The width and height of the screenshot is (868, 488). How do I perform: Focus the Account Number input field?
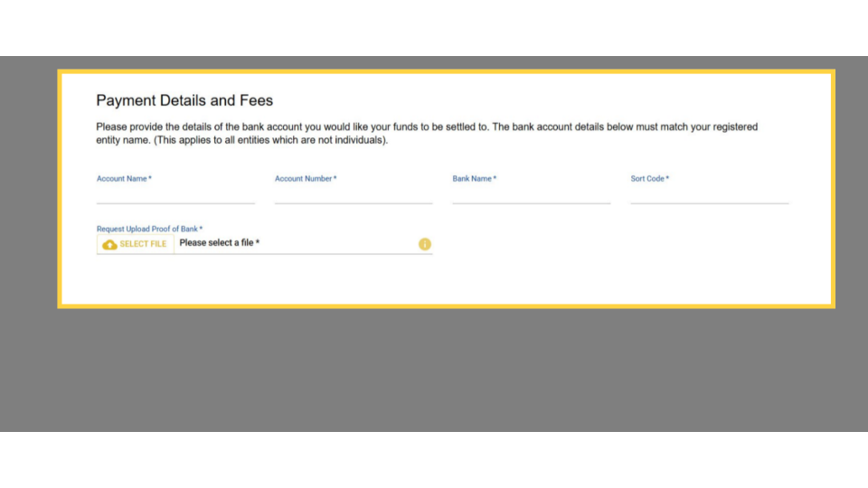pyautogui.click(x=354, y=195)
